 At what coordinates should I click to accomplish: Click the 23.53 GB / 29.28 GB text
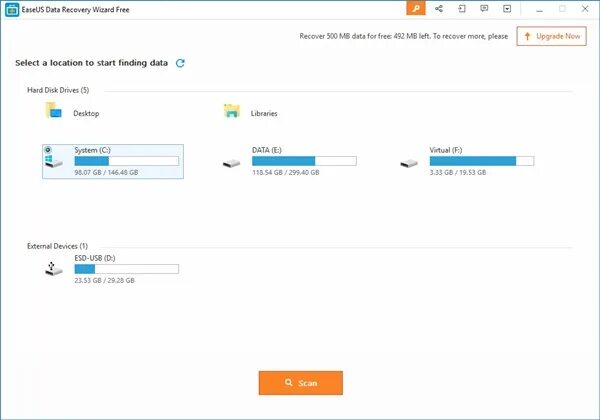(x=104, y=280)
